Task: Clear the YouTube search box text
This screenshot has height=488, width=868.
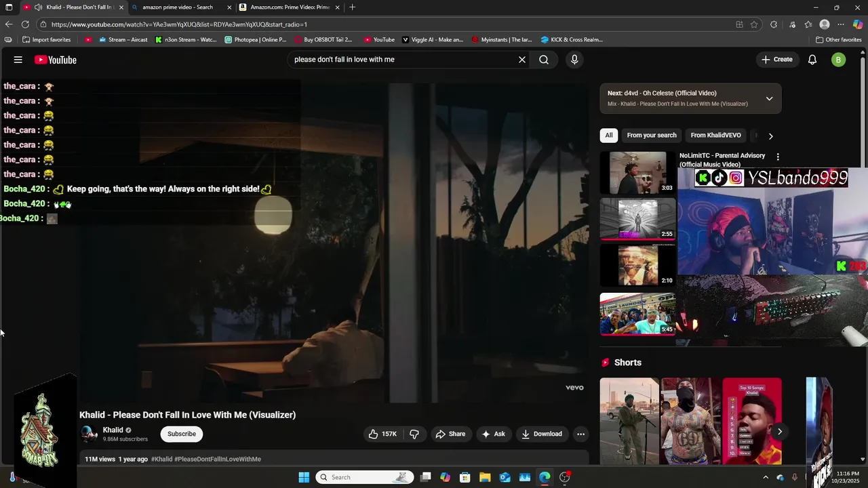Action: pos(522,60)
